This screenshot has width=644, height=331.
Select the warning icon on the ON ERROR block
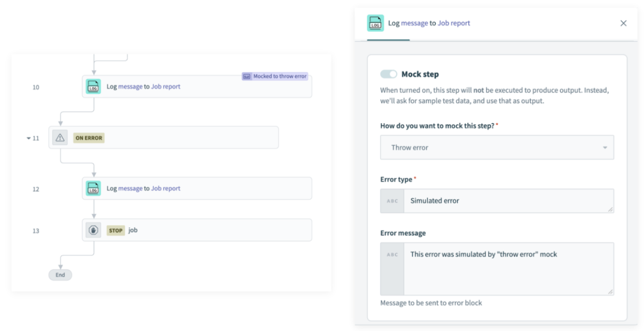tap(60, 137)
